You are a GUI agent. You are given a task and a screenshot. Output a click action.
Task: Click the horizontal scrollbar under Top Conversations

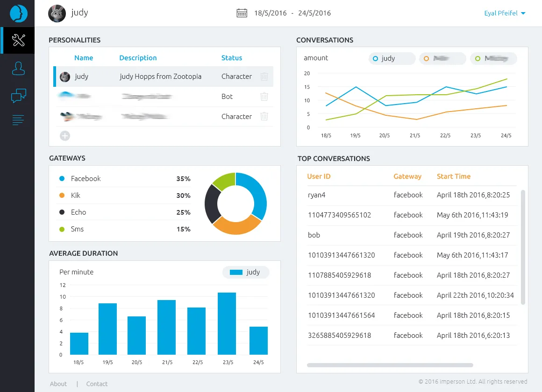click(x=390, y=365)
